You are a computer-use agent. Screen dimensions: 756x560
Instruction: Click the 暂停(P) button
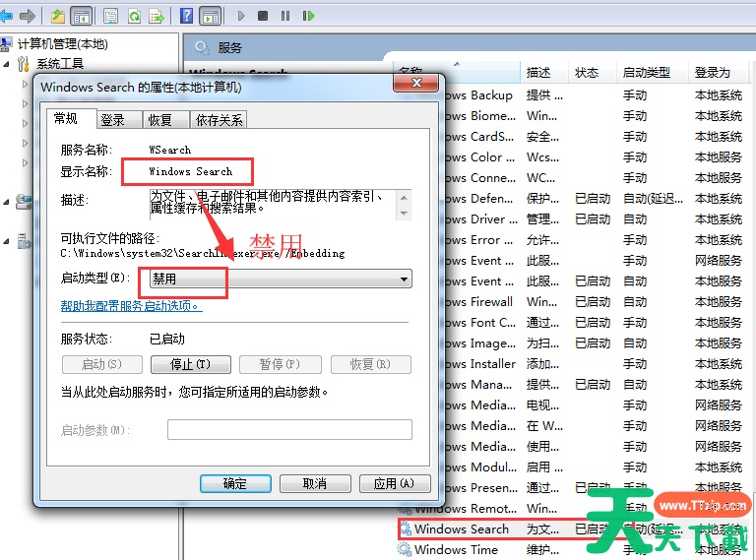(281, 364)
